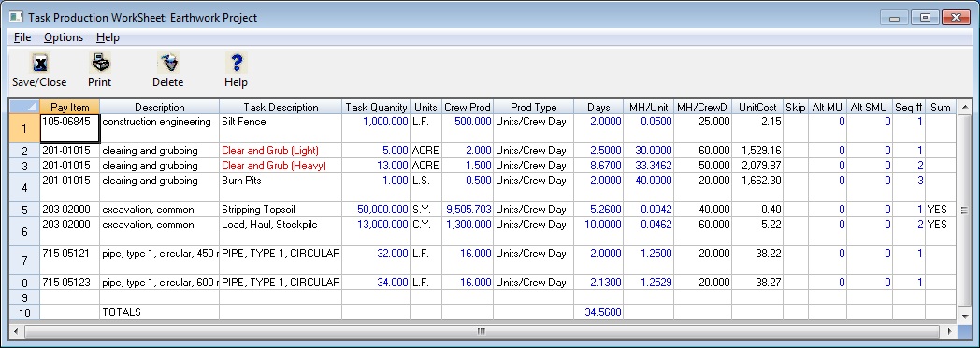
Task: Select the Sum column header
Action: (940, 108)
